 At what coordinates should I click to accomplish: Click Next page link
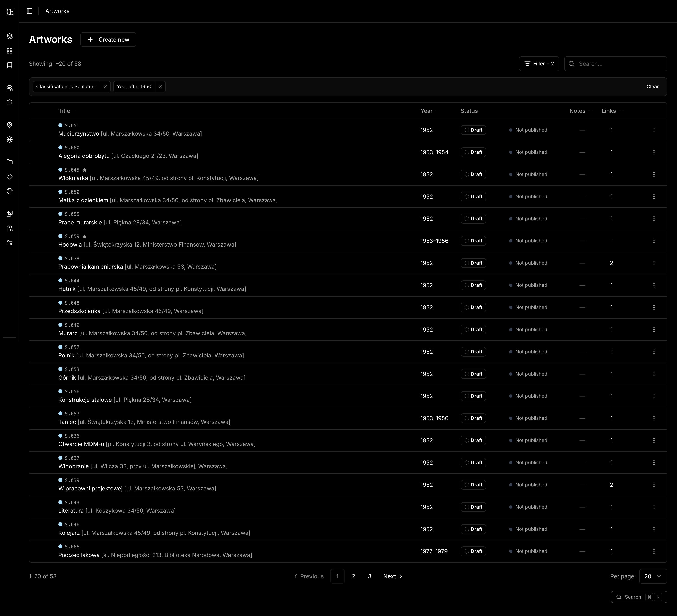tap(392, 576)
